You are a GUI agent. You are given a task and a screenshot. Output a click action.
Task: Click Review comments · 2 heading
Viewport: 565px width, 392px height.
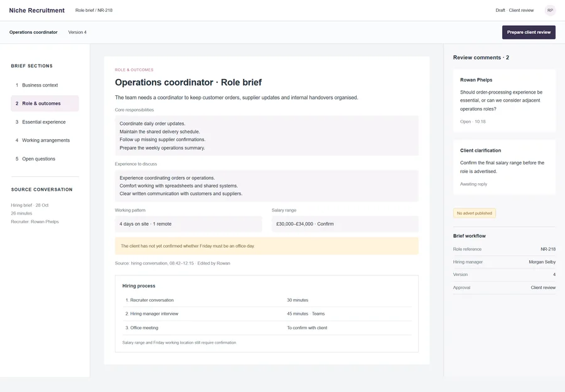pos(481,58)
